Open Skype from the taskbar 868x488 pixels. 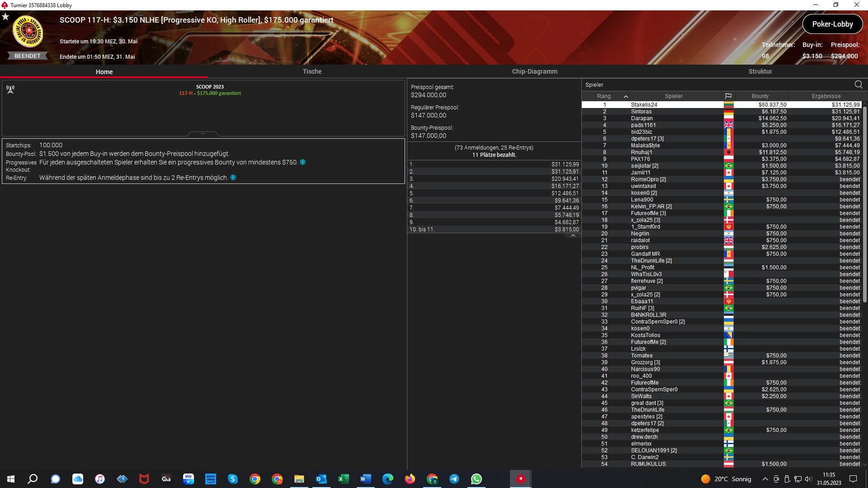tap(233, 479)
